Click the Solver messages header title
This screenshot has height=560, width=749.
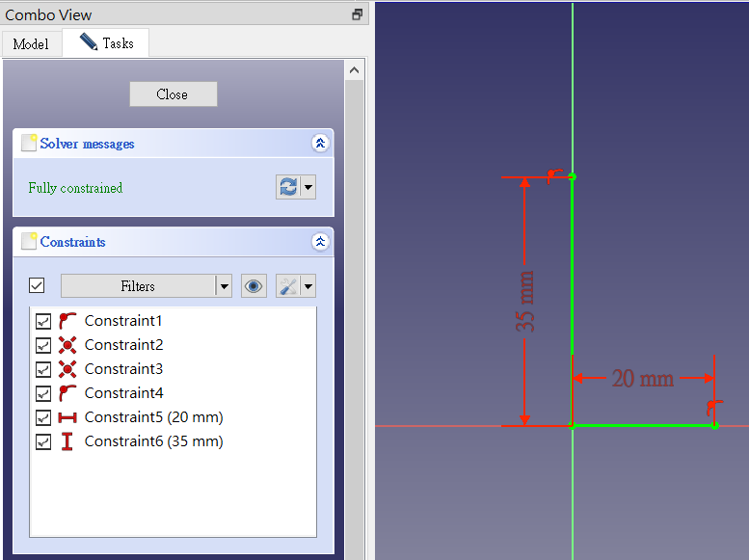(87, 144)
